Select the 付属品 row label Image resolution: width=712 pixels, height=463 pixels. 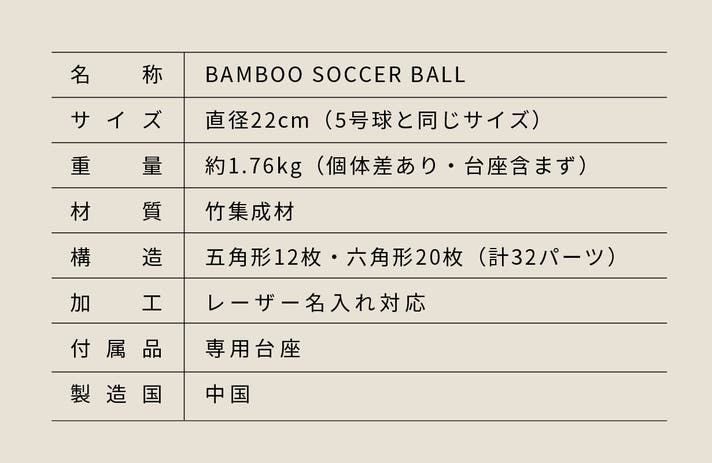click(116, 349)
